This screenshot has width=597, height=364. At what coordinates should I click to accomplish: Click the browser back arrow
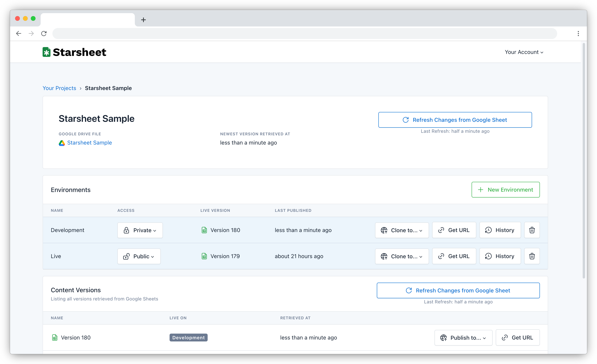(19, 33)
